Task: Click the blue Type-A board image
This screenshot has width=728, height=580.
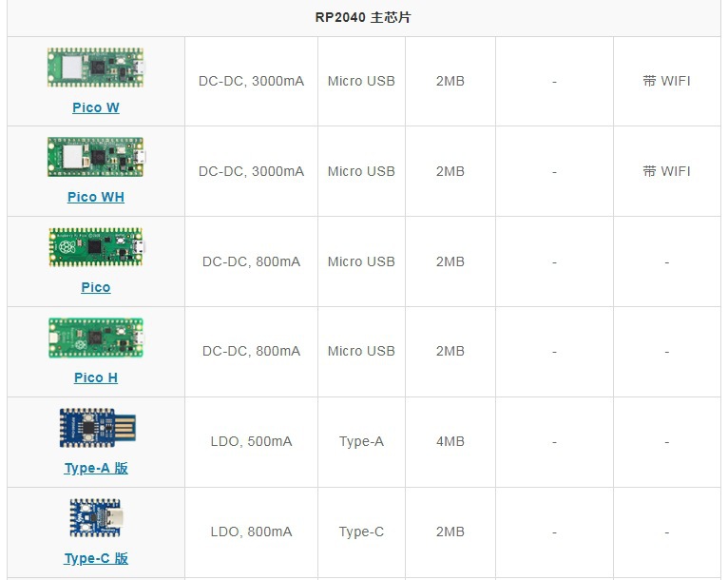Action: click(x=98, y=428)
